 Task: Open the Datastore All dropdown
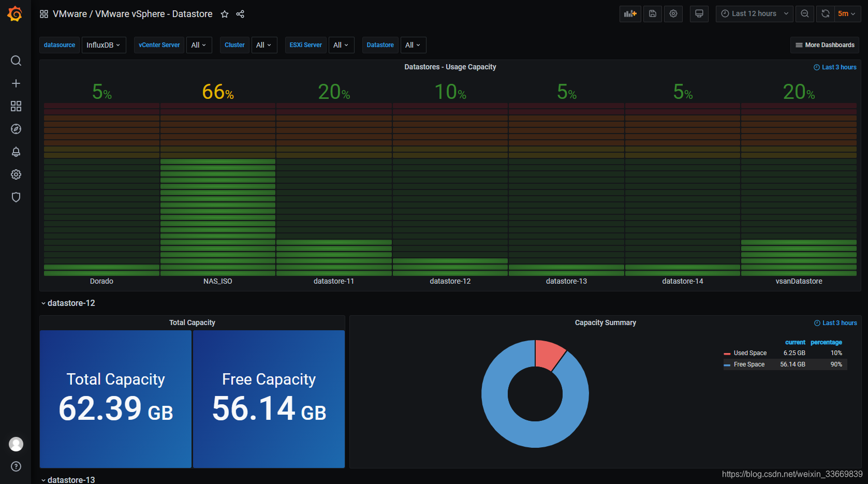point(413,45)
